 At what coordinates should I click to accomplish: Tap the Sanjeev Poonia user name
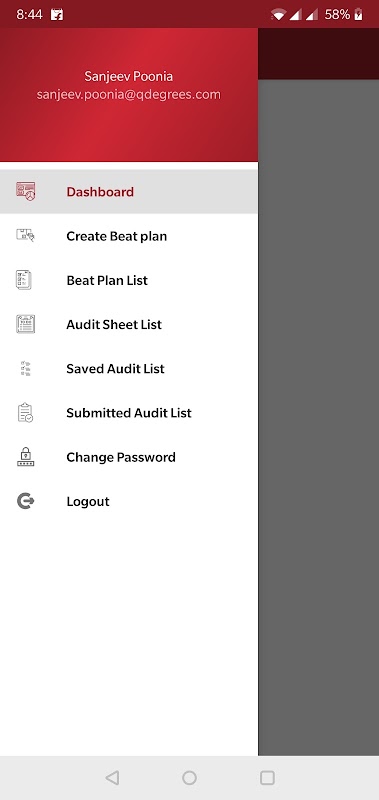(129, 77)
